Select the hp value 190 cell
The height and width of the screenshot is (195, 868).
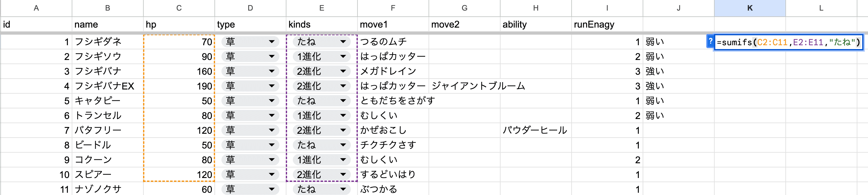(x=179, y=86)
